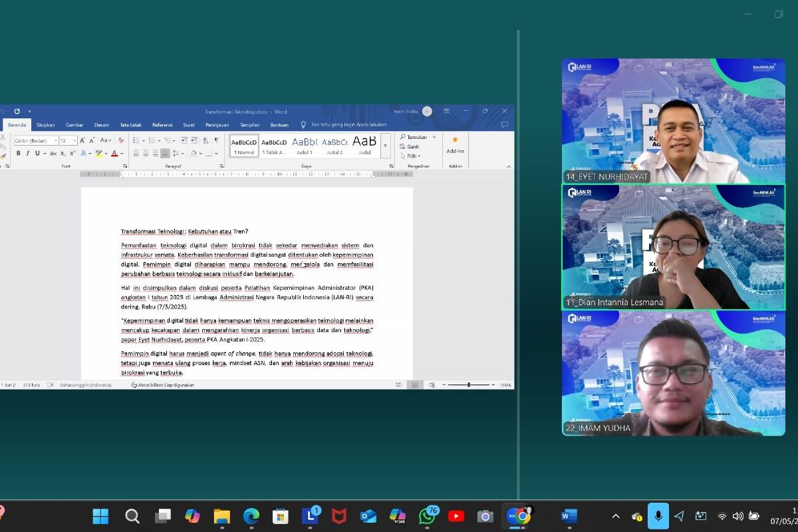Apply the Judul 1 style
The height and width of the screenshot is (532, 798).
point(304,145)
